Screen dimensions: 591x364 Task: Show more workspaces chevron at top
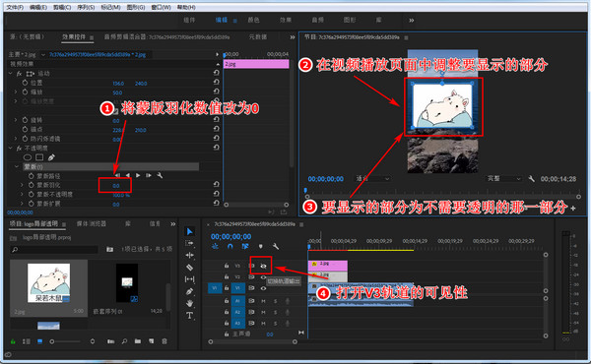coord(411,21)
